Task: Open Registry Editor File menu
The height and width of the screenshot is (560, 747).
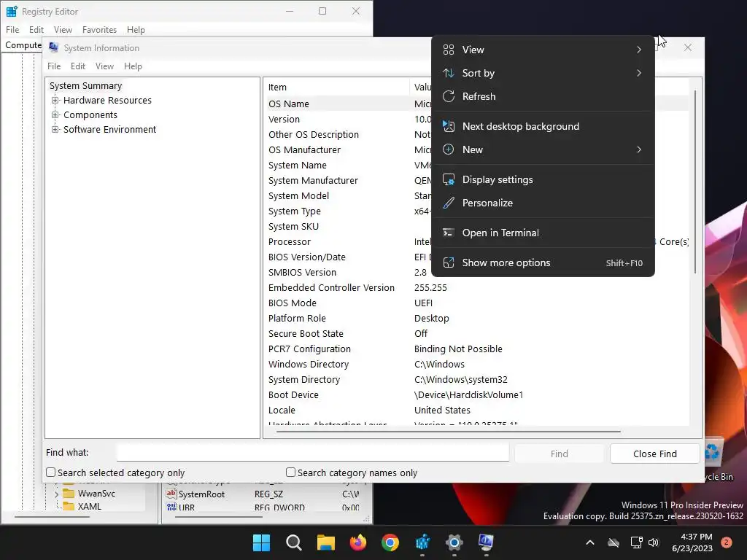Action: click(x=12, y=29)
